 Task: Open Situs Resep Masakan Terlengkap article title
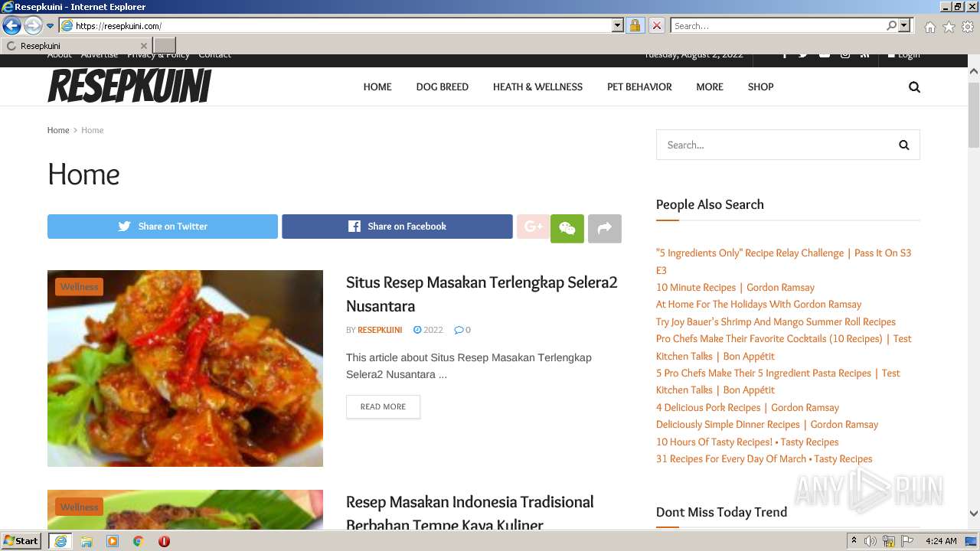(x=482, y=294)
